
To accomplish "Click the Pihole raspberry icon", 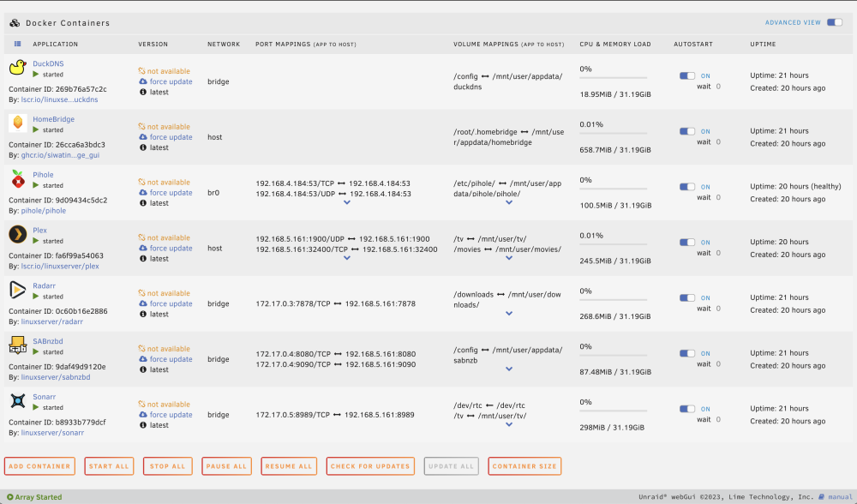I will (17, 178).
